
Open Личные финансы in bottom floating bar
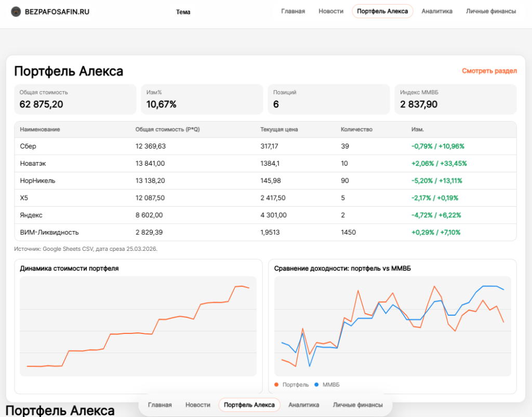[x=358, y=405]
